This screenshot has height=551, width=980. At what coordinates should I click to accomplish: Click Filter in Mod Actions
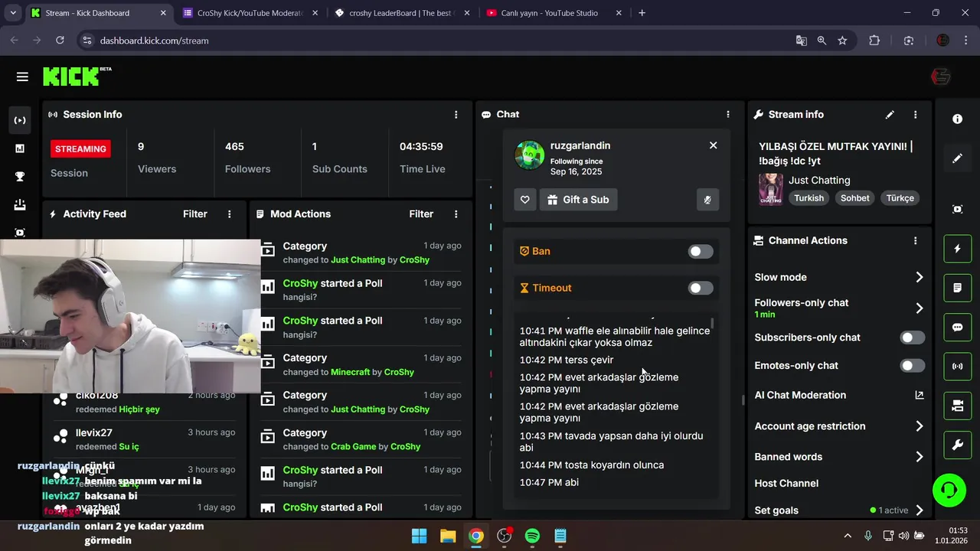pyautogui.click(x=421, y=214)
